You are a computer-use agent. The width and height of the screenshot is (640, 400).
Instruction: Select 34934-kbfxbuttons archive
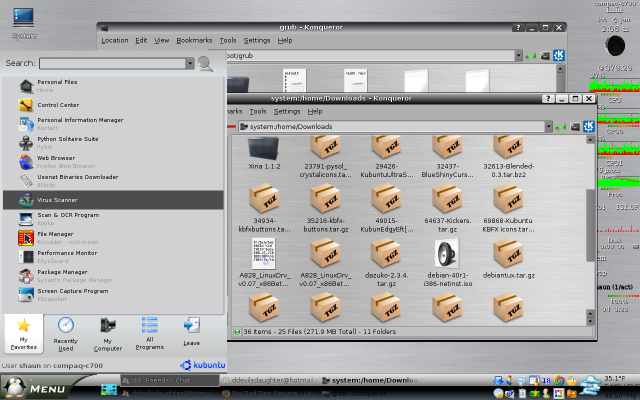pyautogui.click(x=264, y=208)
